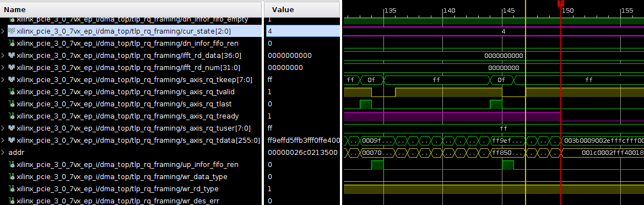Click the bus icon next to cur_state[2:0]
This screenshot has width=644, height=205.
pyautogui.click(x=12, y=31)
